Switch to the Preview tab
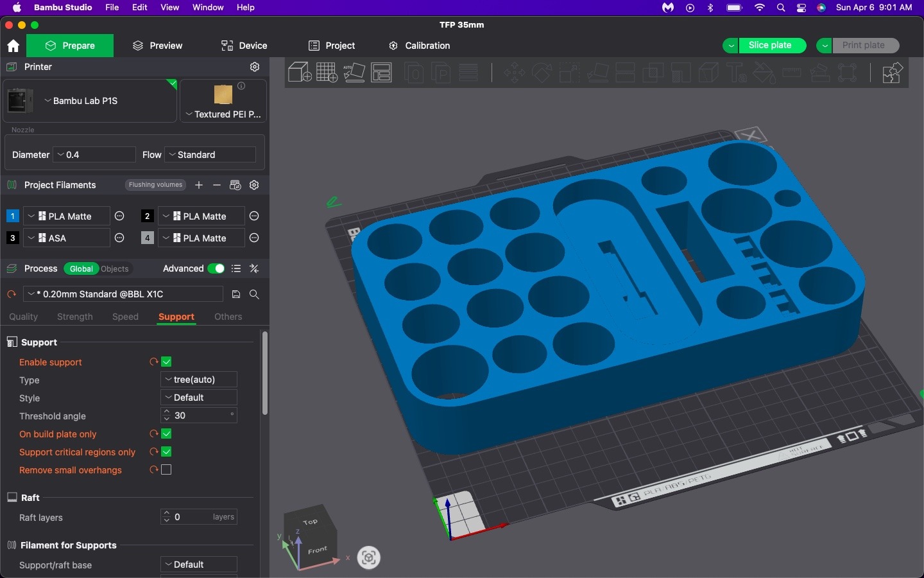 (158, 46)
